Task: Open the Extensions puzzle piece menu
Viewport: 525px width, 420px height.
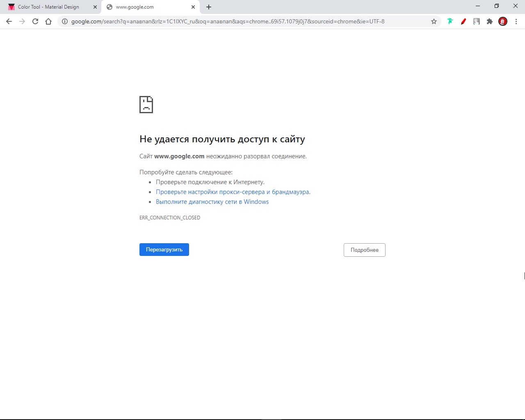Action: click(490, 21)
